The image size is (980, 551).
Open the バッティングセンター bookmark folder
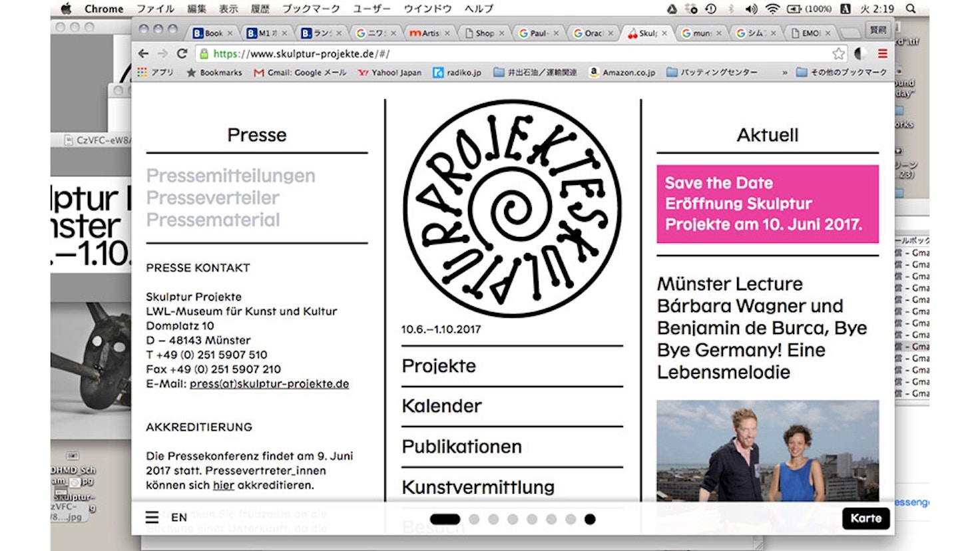[711, 73]
